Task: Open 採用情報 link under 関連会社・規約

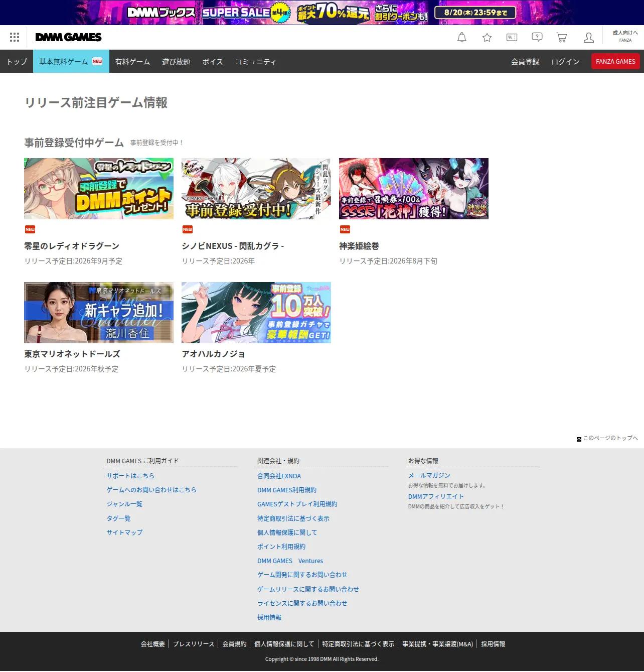Action: (x=269, y=617)
